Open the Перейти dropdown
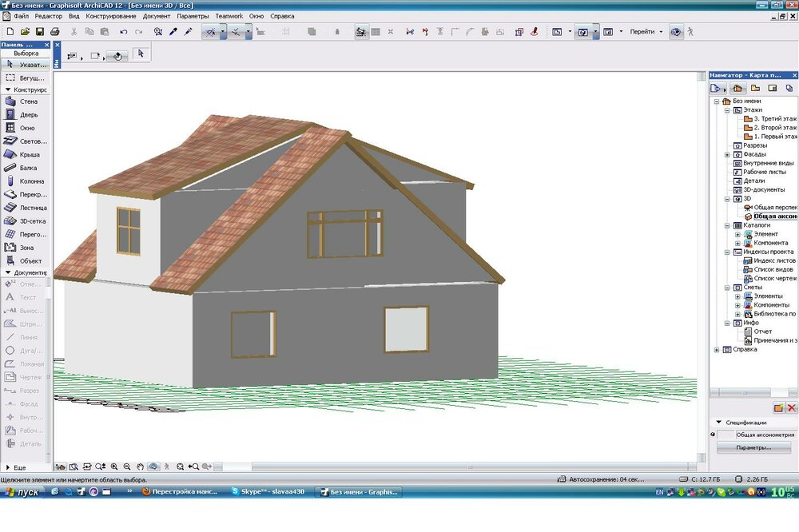 coord(646,32)
